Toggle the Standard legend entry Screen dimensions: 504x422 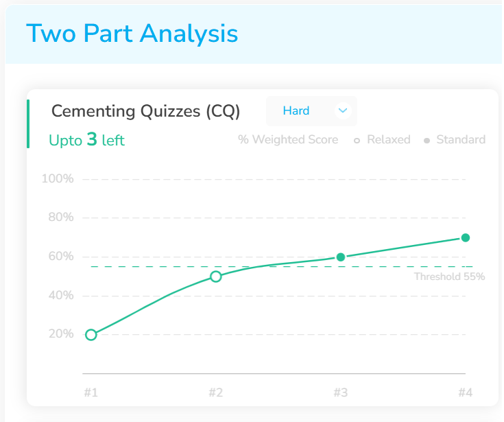455,140
